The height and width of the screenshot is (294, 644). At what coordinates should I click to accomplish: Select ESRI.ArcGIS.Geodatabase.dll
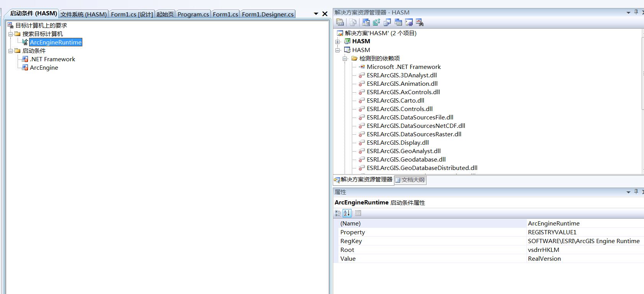point(406,159)
